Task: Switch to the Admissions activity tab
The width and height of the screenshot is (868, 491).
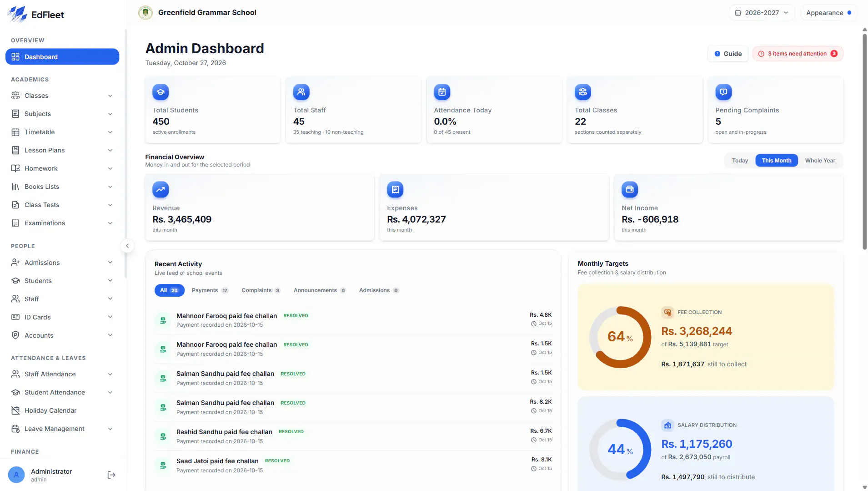Action: 379,290
